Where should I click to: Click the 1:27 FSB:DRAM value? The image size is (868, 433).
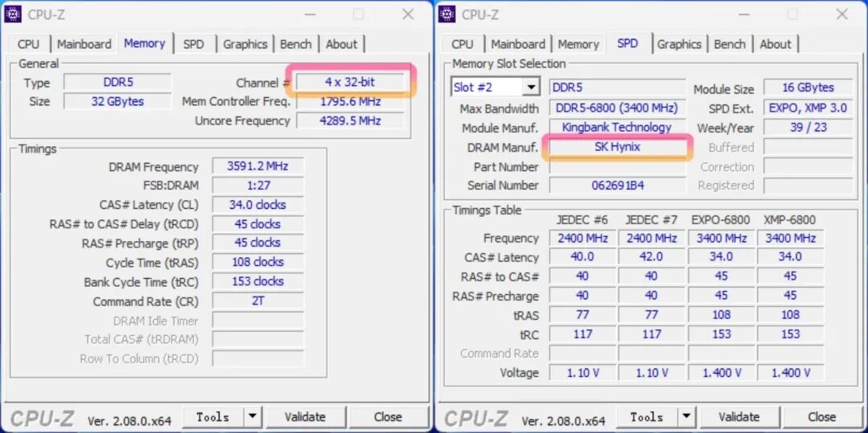click(x=257, y=186)
